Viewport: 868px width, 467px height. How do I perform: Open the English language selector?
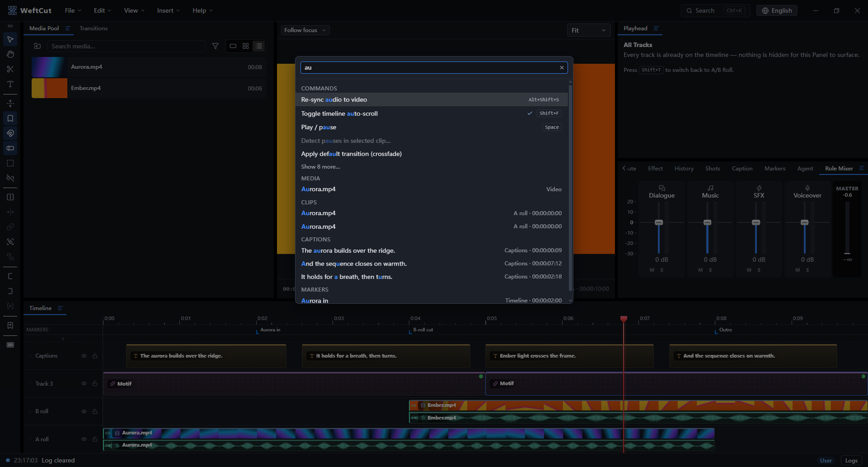[x=777, y=10]
